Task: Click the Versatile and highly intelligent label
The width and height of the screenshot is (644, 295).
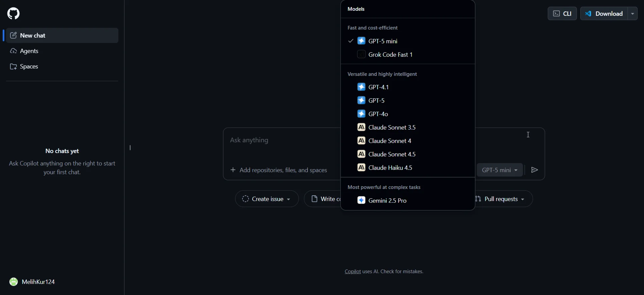Action: [382, 74]
